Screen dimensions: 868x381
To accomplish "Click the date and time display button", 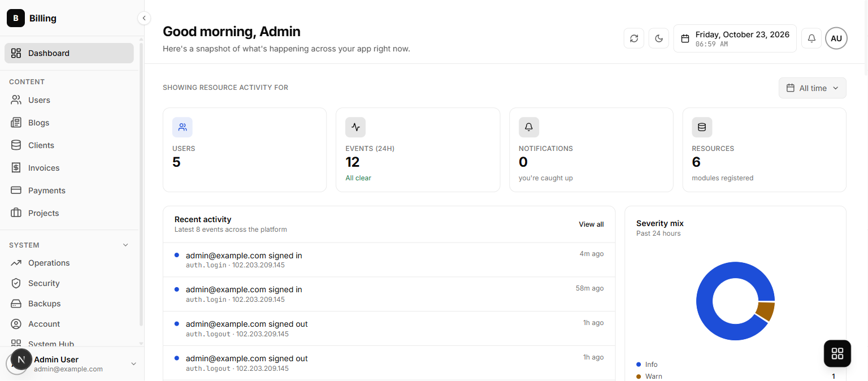I will (735, 38).
